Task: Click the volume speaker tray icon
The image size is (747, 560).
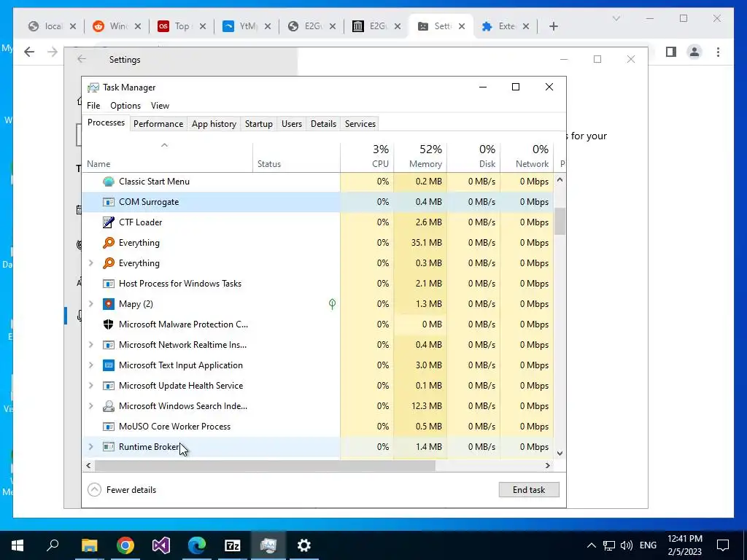Action: pos(627,545)
